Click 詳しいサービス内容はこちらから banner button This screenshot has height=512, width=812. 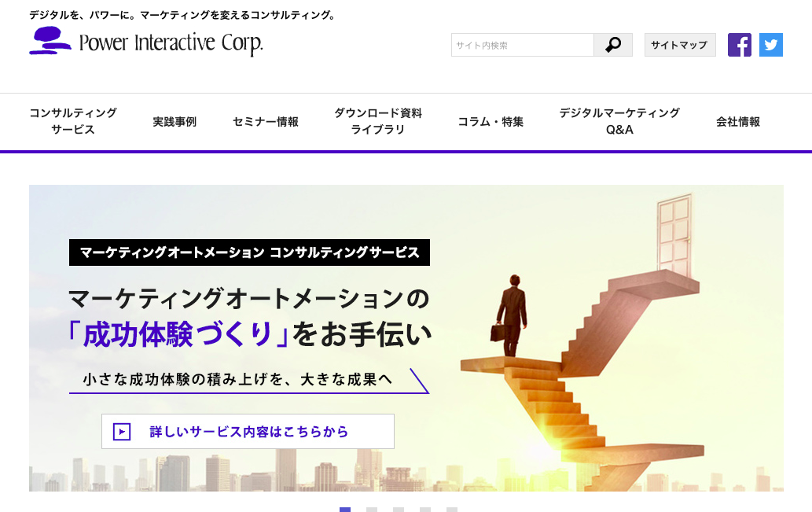pyautogui.click(x=248, y=431)
